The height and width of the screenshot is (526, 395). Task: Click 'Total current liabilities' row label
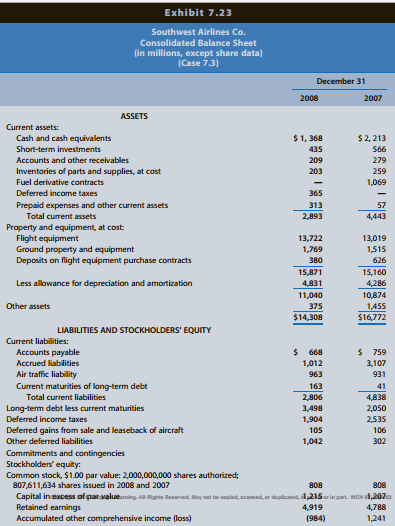point(66,398)
